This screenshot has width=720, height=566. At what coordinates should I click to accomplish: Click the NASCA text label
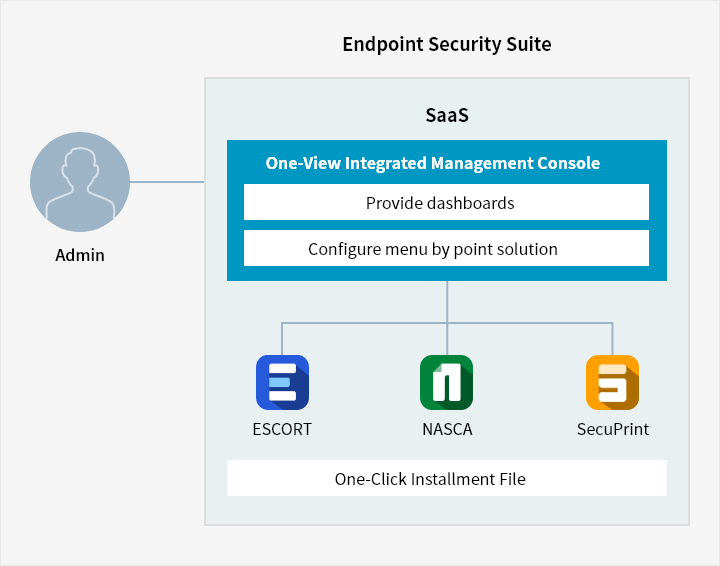(447, 429)
